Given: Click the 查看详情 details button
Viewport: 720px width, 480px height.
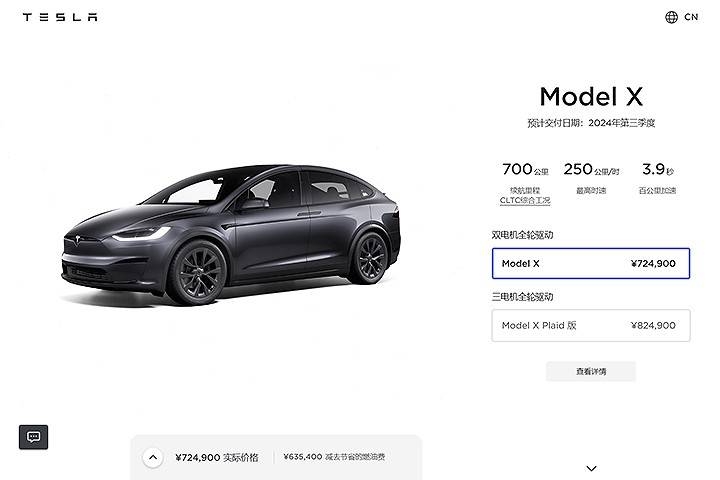Looking at the screenshot, I should (591, 371).
